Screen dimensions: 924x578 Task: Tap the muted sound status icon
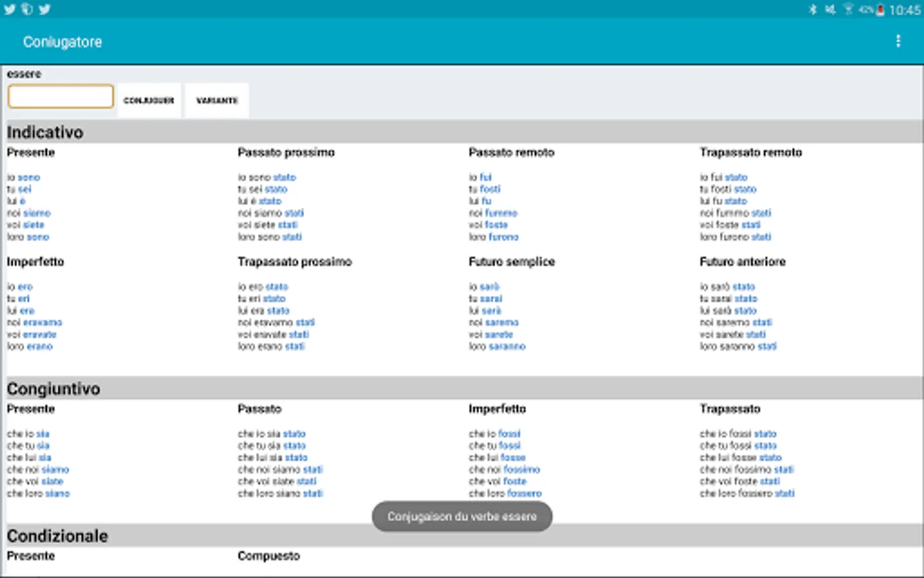coord(830,10)
